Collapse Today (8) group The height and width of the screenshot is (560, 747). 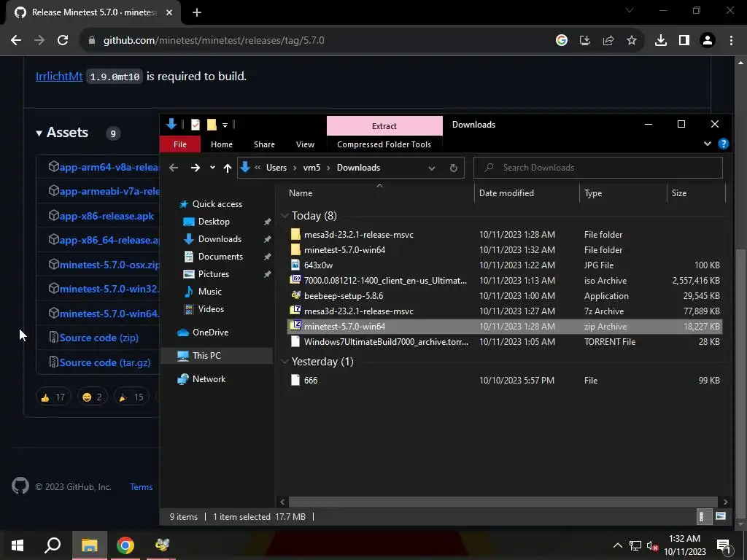[285, 216]
